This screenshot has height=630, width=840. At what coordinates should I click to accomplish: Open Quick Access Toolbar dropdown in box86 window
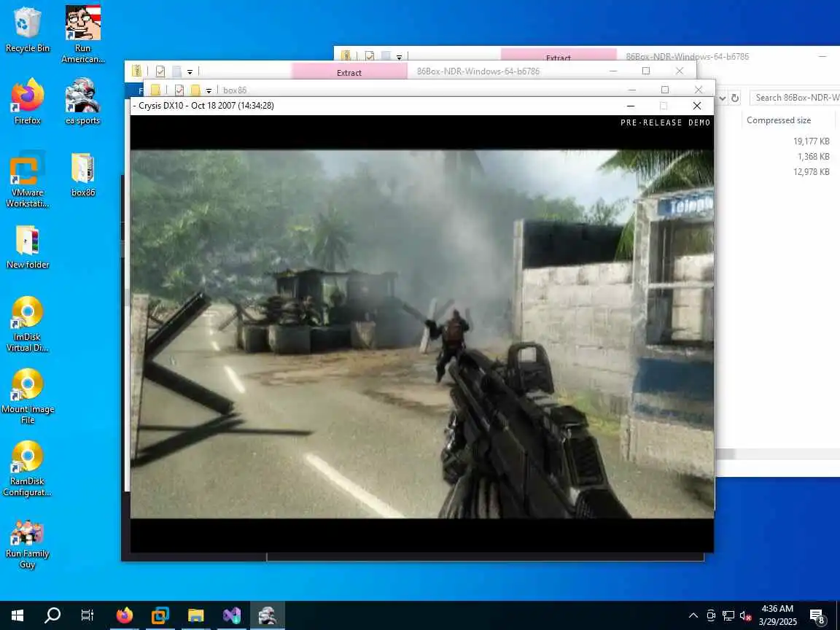coord(209,90)
